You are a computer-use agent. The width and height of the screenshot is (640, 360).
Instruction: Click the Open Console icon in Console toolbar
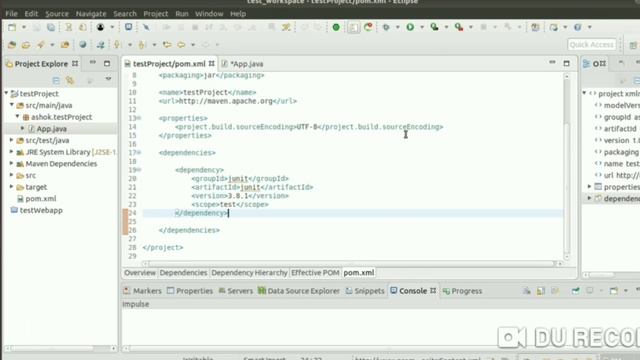(x=614, y=291)
